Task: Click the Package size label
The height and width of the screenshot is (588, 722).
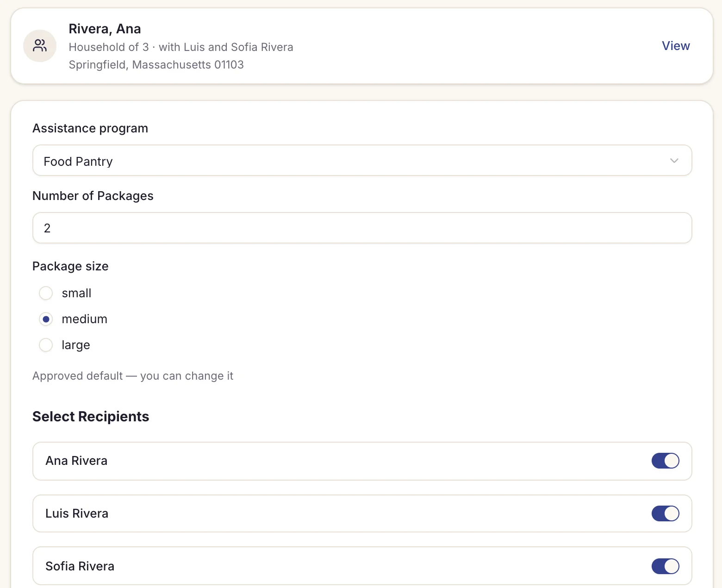Action: point(70,266)
